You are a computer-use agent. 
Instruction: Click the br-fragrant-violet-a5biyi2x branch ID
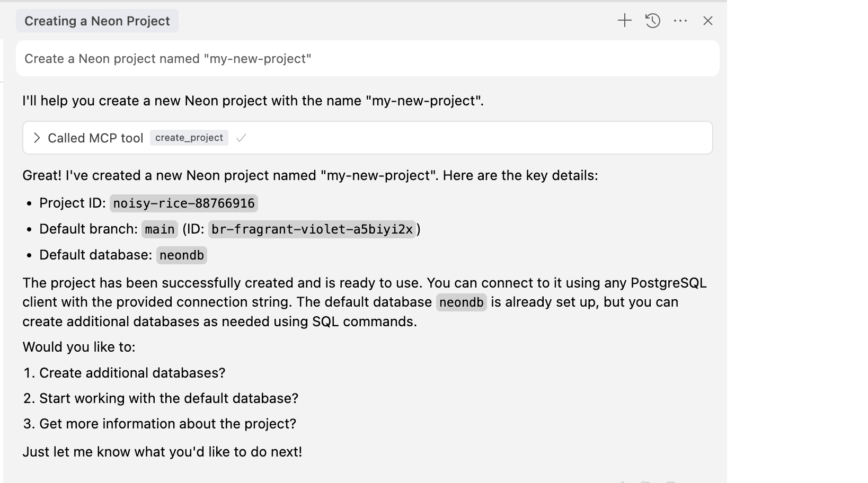coord(312,229)
